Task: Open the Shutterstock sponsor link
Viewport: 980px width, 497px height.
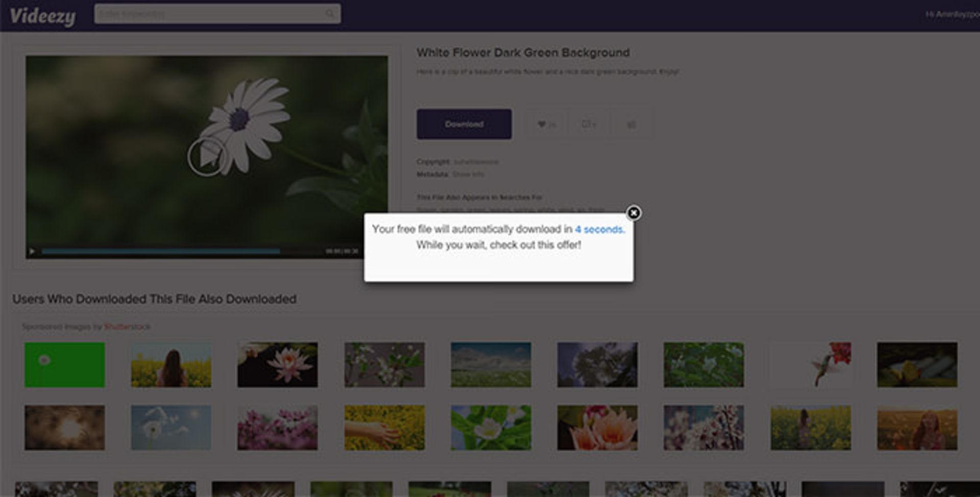Action: [127, 327]
